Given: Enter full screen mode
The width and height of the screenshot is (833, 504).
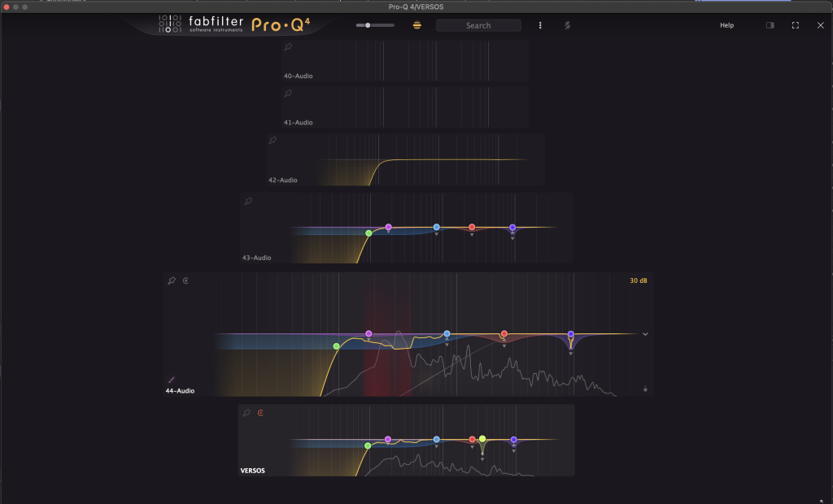Looking at the screenshot, I should tap(796, 25).
